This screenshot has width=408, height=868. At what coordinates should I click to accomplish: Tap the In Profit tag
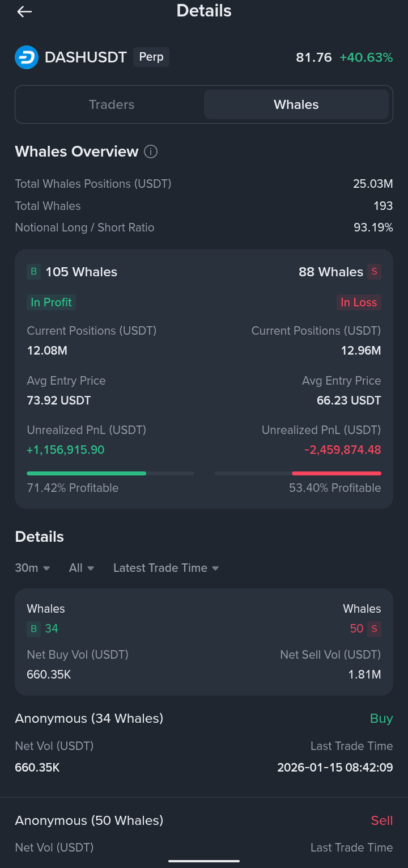click(x=51, y=302)
